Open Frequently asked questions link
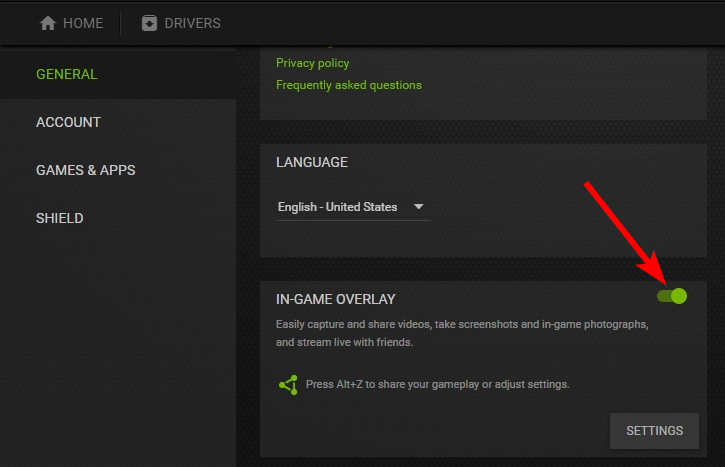The image size is (725, 467). [349, 85]
